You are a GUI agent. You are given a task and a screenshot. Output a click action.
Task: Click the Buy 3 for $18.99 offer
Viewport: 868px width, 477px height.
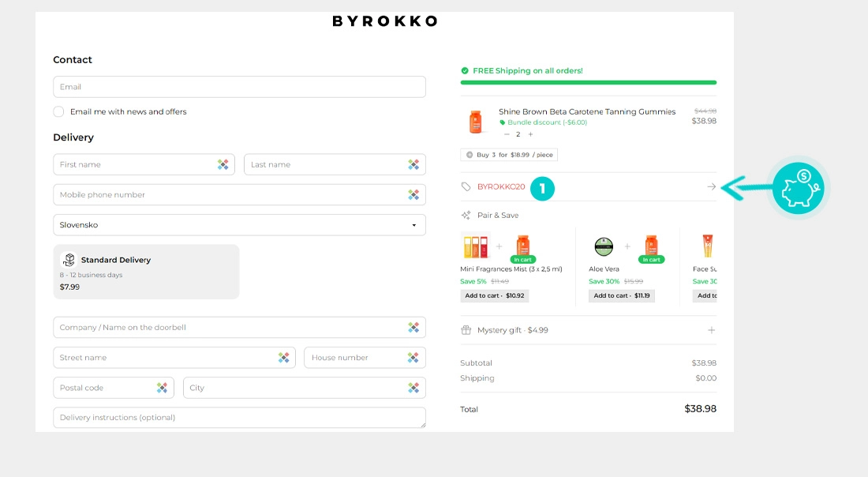(509, 155)
